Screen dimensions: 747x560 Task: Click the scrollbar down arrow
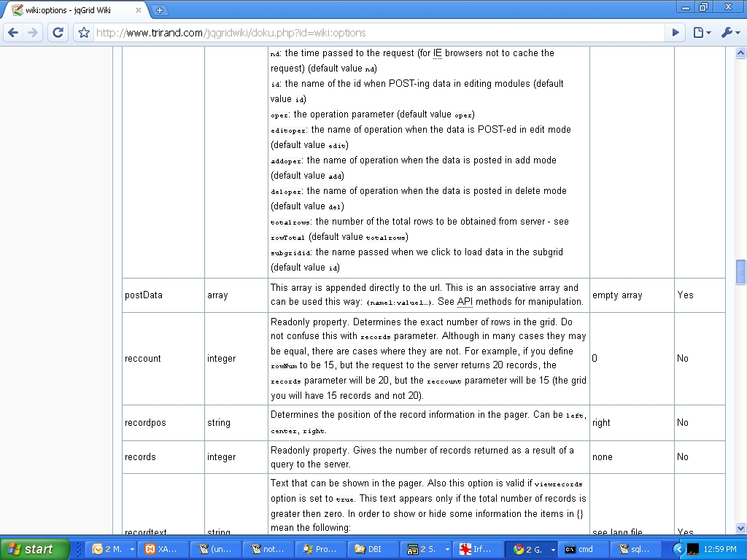(x=740, y=528)
